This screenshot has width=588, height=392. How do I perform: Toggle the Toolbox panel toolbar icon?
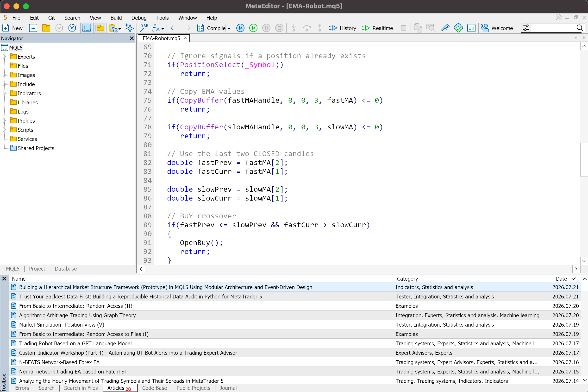click(x=87, y=28)
